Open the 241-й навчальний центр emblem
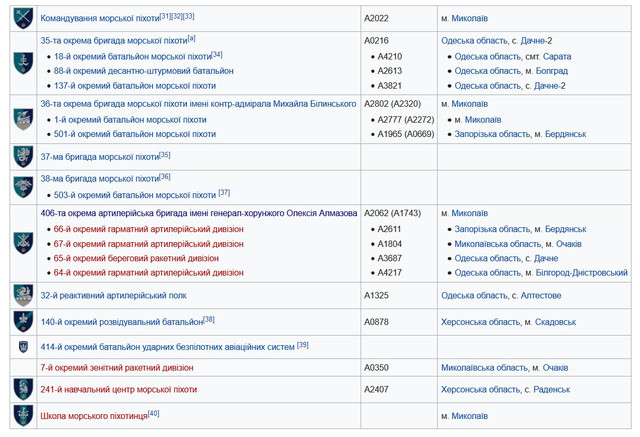Viewport: 640px width, 437px height. point(23,389)
